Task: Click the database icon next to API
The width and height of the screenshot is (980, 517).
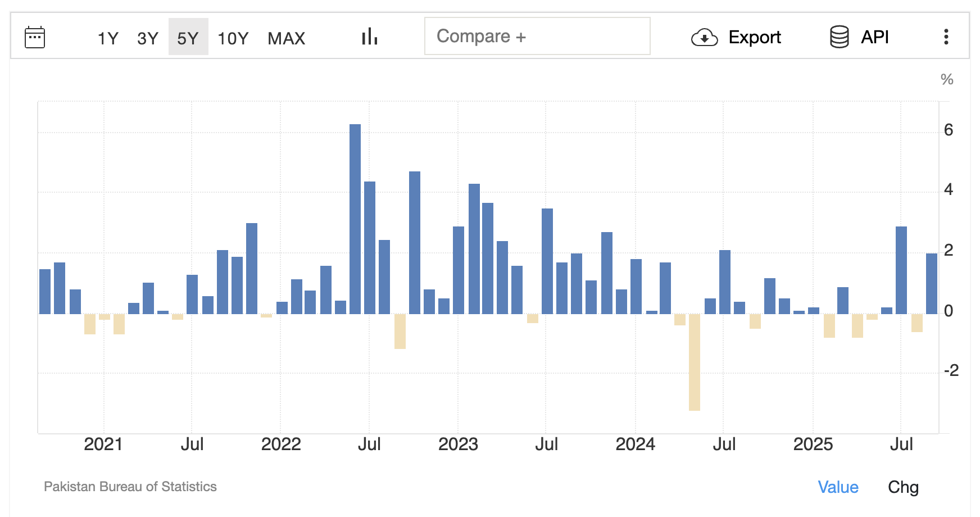Action: click(838, 37)
